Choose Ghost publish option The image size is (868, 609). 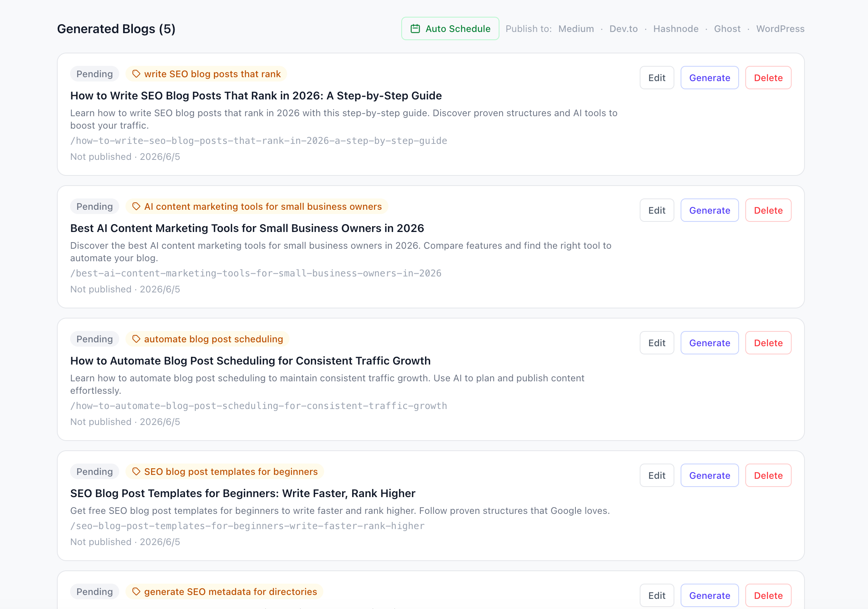point(727,29)
